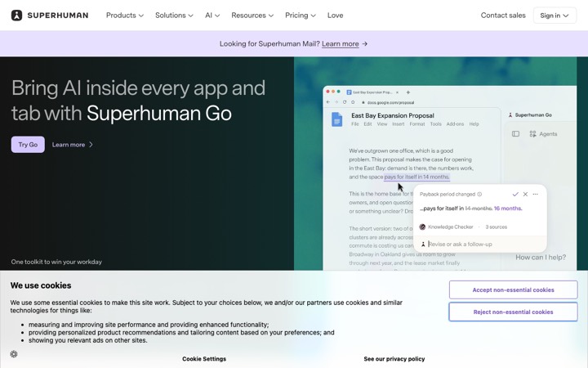Open the Pricing dropdown

pos(301,16)
